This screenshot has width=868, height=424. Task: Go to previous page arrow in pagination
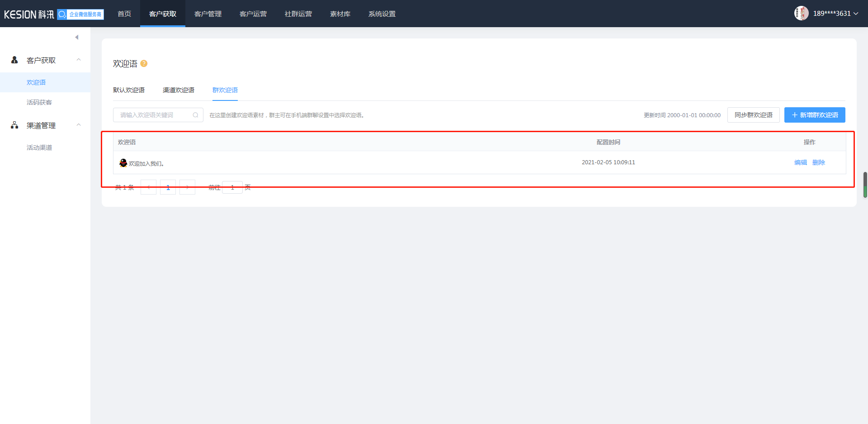[148, 187]
